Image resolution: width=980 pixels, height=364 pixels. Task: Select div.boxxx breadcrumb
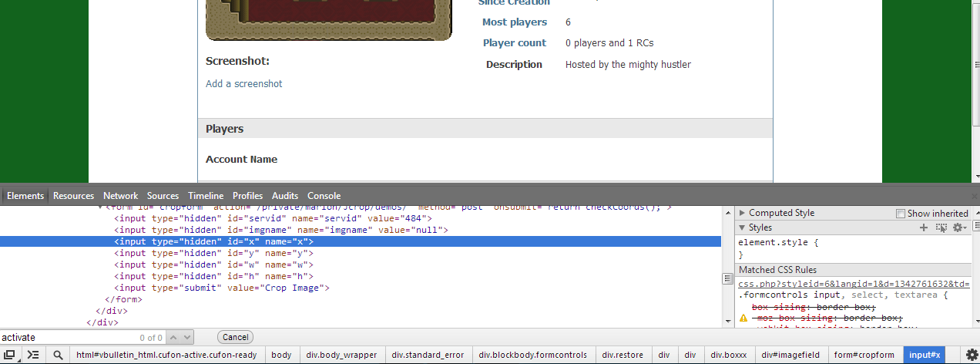click(728, 355)
